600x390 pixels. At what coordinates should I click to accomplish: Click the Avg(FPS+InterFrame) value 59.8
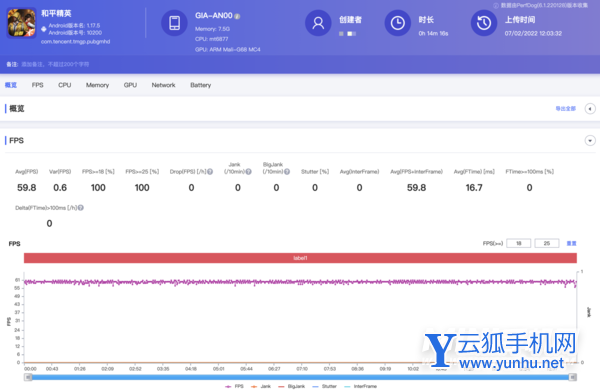click(x=416, y=188)
